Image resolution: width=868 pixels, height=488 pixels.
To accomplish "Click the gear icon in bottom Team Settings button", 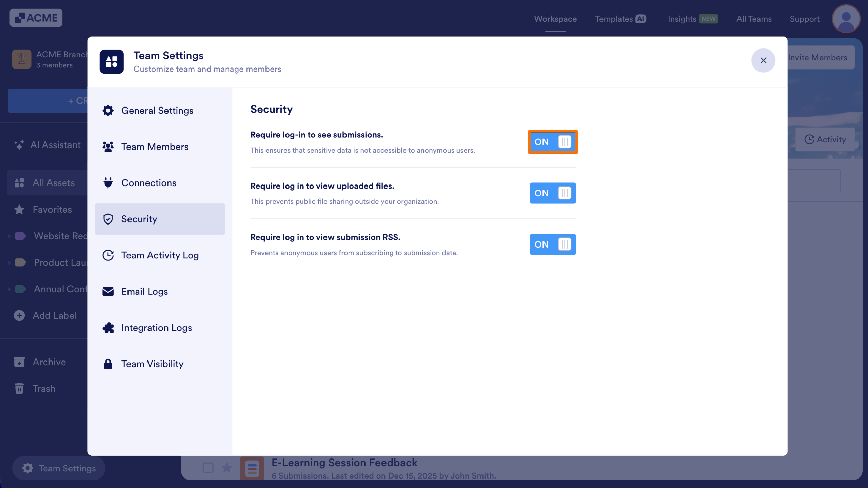I will pos(28,468).
